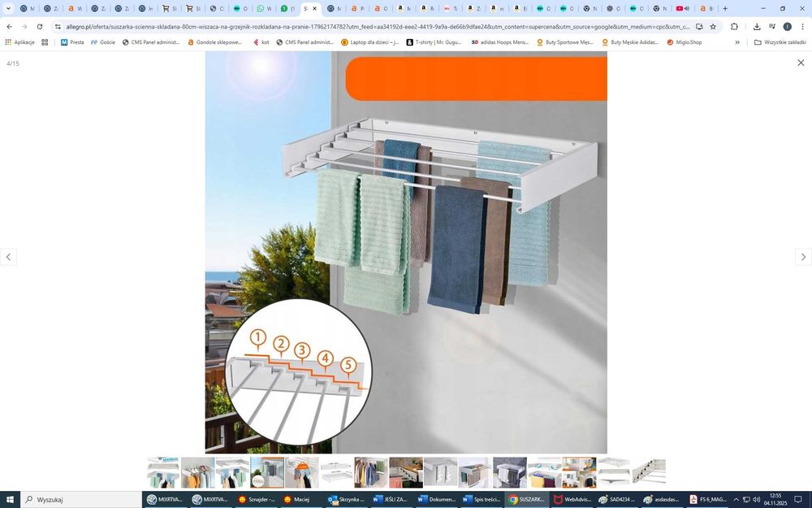812x508 pixels.
Task: Open the SAD4234 taskbar item
Action: click(617, 500)
